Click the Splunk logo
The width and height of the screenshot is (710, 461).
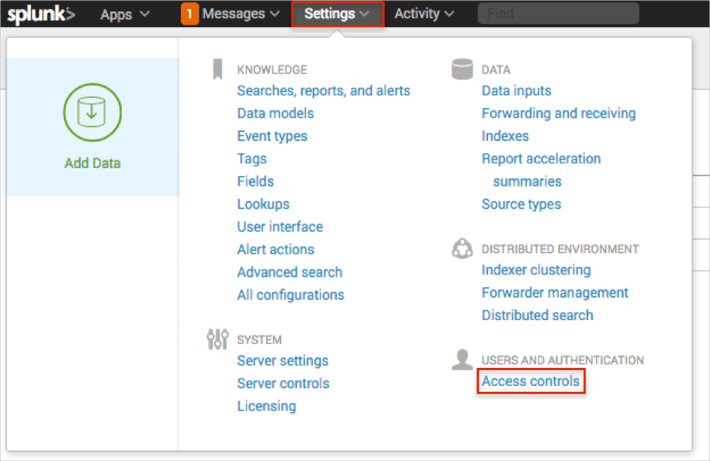point(41,14)
